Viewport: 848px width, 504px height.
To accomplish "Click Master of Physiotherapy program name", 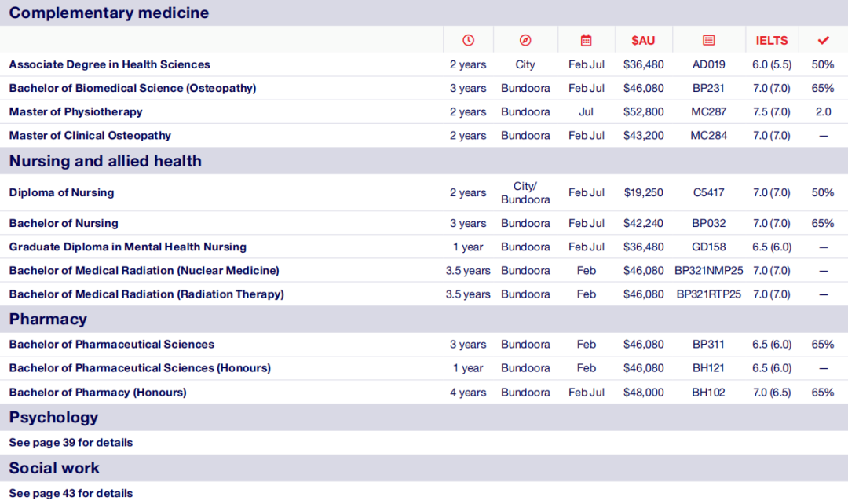I will (75, 112).
